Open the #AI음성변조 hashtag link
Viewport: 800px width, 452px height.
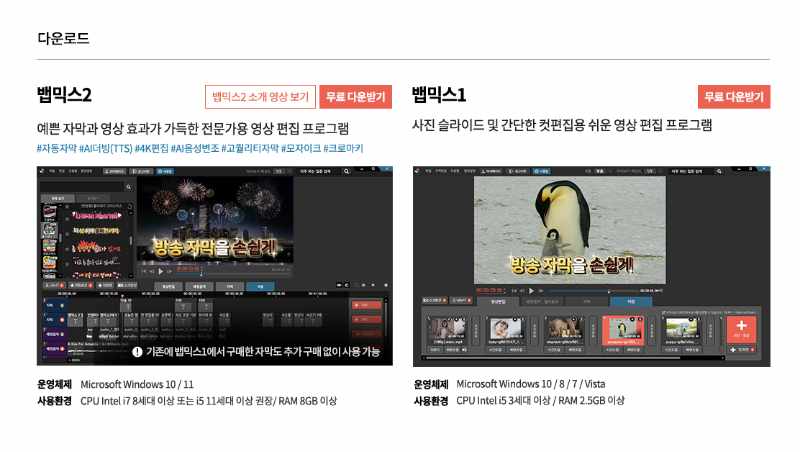[x=194, y=148]
